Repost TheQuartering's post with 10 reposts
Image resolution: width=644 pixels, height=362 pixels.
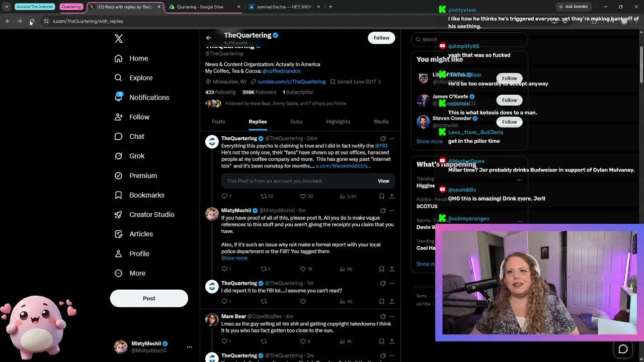[x=264, y=196]
